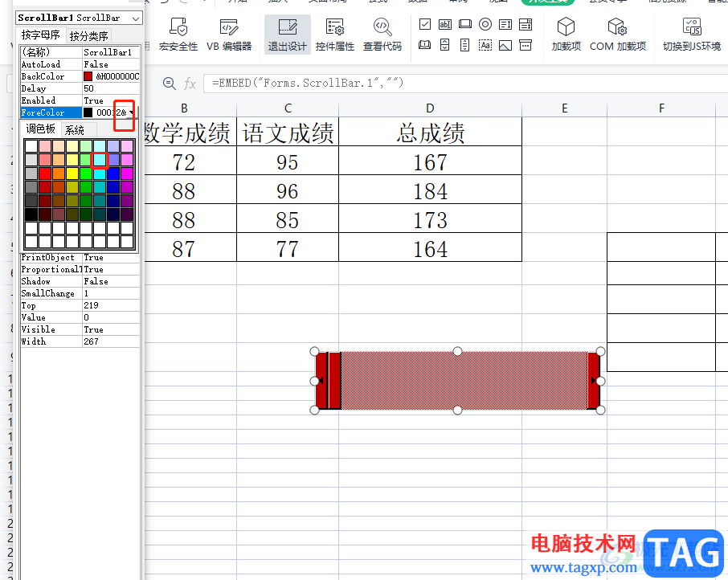The width and height of the screenshot is (728, 580).
Task: Switch to JS environment (切换到JS环境)
Action: pos(692,35)
